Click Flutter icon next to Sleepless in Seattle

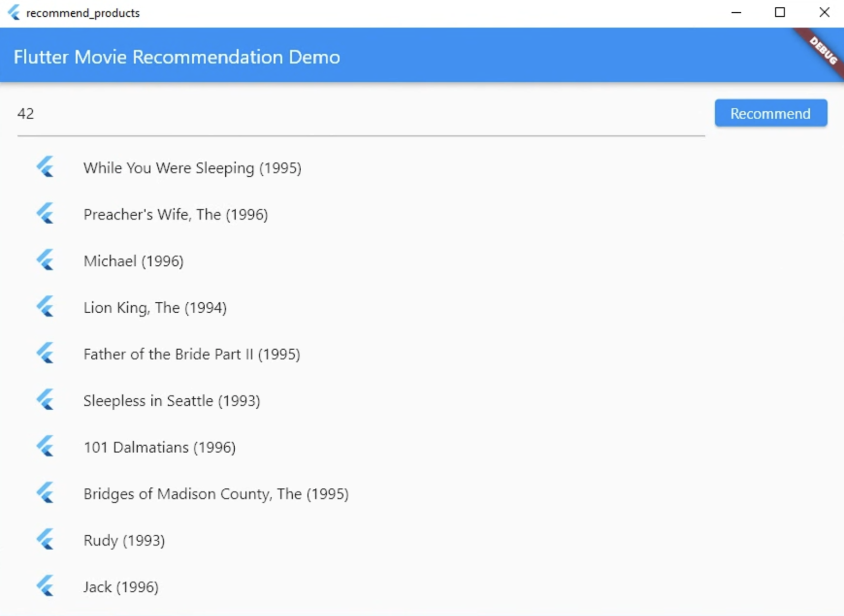click(45, 400)
